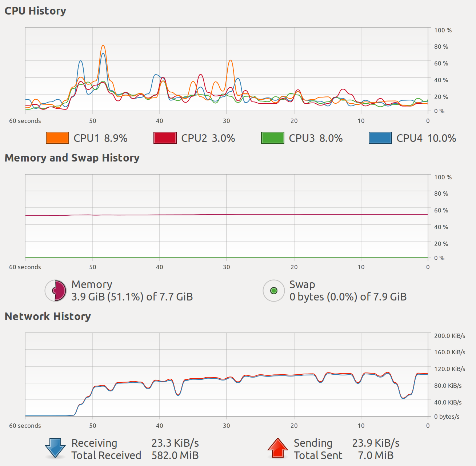Click the CPU2 3.0% label
Viewport: 476px width, 466px height.
pyautogui.click(x=208, y=138)
